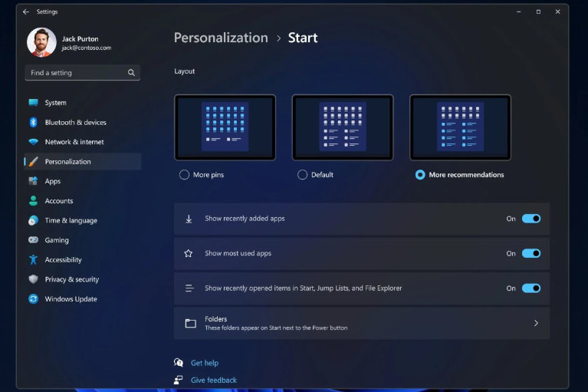Click the Get help chat icon
588x392 pixels.
click(179, 362)
